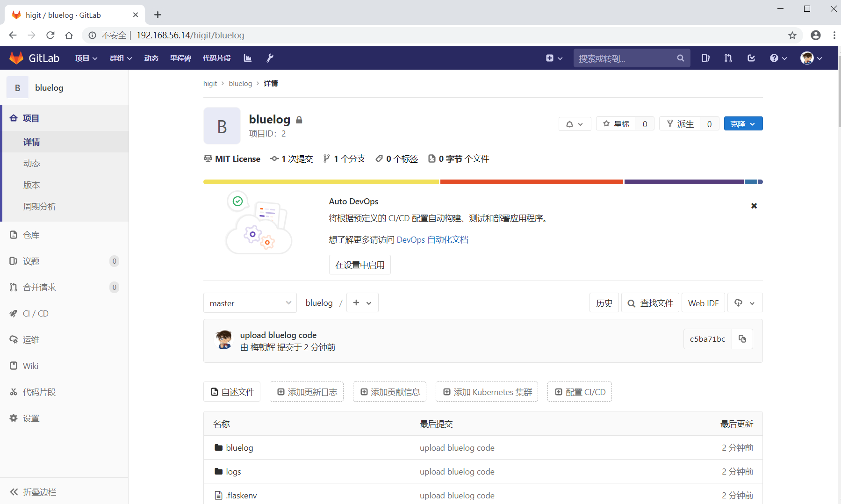The width and height of the screenshot is (841, 504).
Task: Open the master branch selector
Action: point(250,303)
